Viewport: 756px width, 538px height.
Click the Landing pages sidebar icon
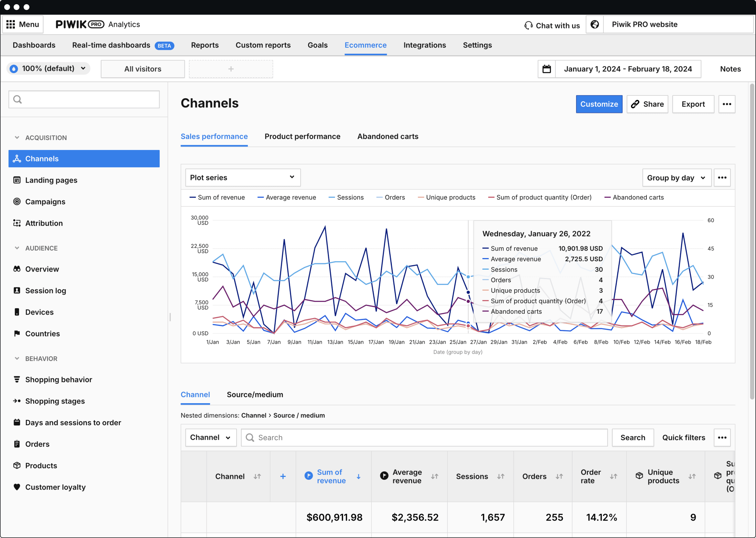[x=17, y=180]
